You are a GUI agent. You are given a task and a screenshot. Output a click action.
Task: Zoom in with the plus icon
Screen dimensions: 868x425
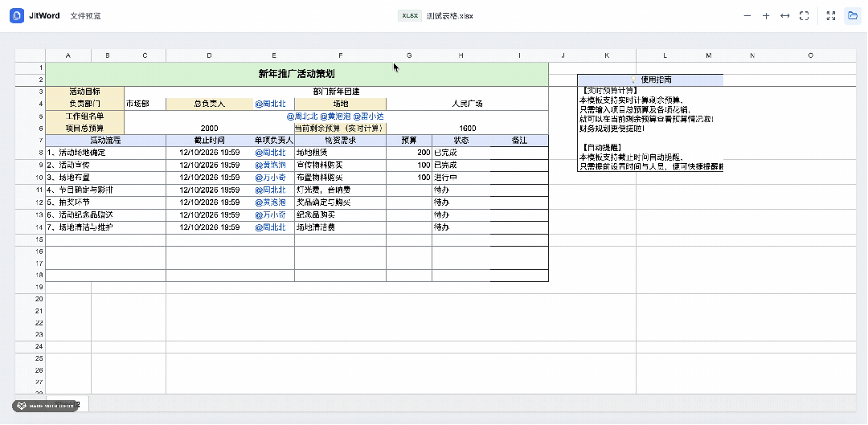coord(766,16)
